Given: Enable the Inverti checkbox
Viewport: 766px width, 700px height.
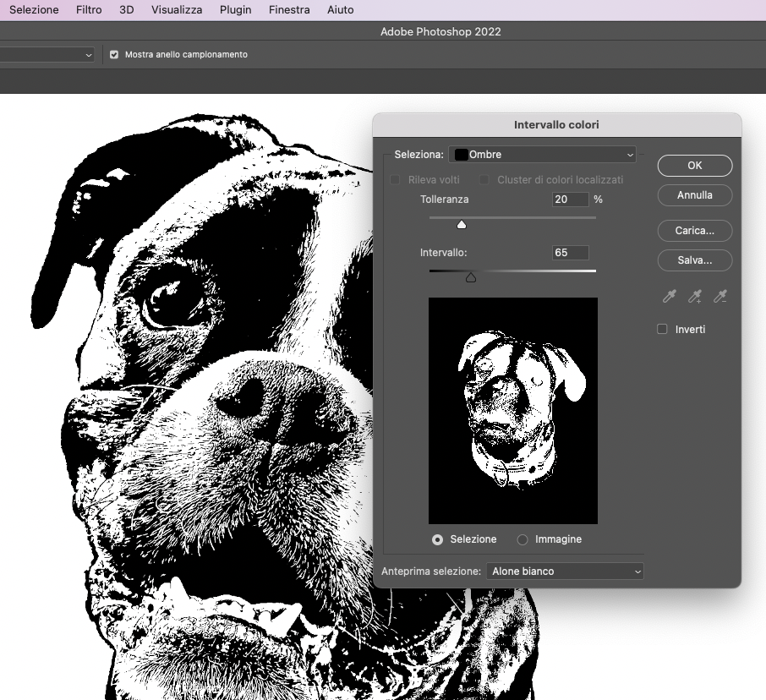Looking at the screenshot, I should (662, 329).
